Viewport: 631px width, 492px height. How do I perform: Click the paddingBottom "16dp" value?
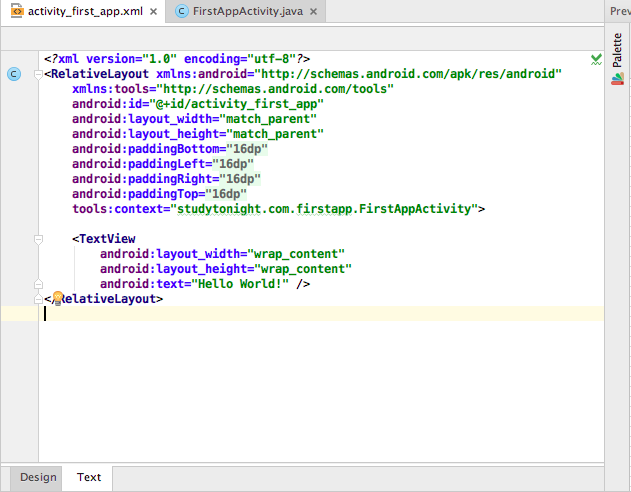pos(247,149)
